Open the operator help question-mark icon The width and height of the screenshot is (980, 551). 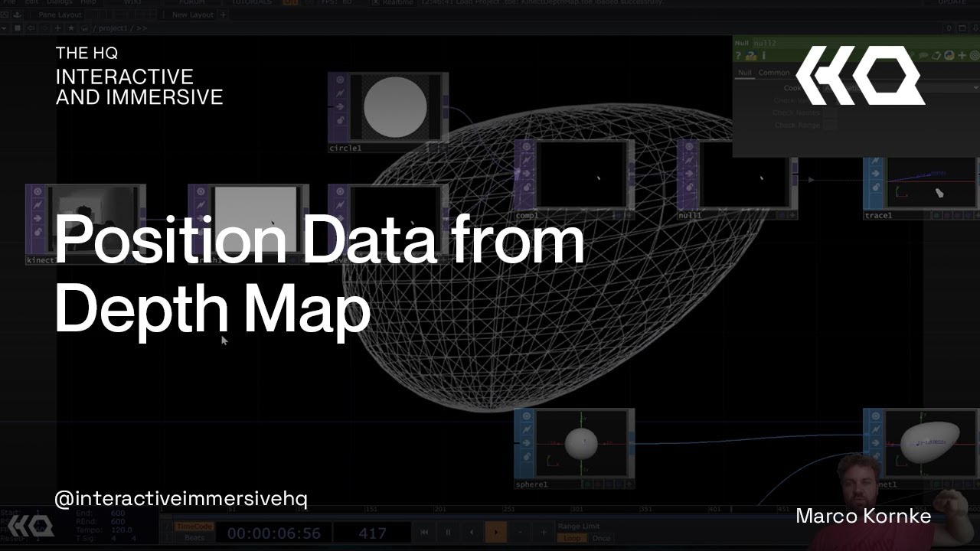(738, 56)
